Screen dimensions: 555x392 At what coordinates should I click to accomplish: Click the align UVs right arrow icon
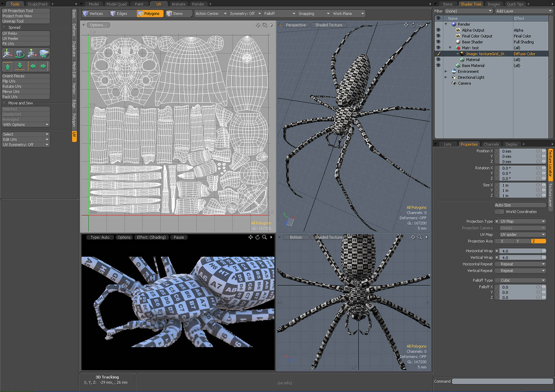(x=43, y=66)
